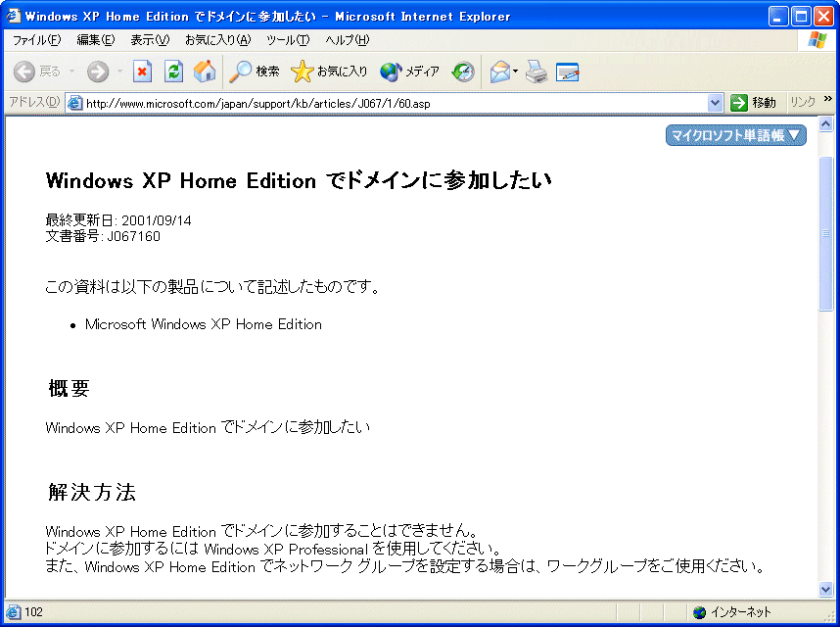The height and width of the screenshot is (627, 840).
Task: Open the お気に入り(A) menu
Action: [x=217, y=40]
